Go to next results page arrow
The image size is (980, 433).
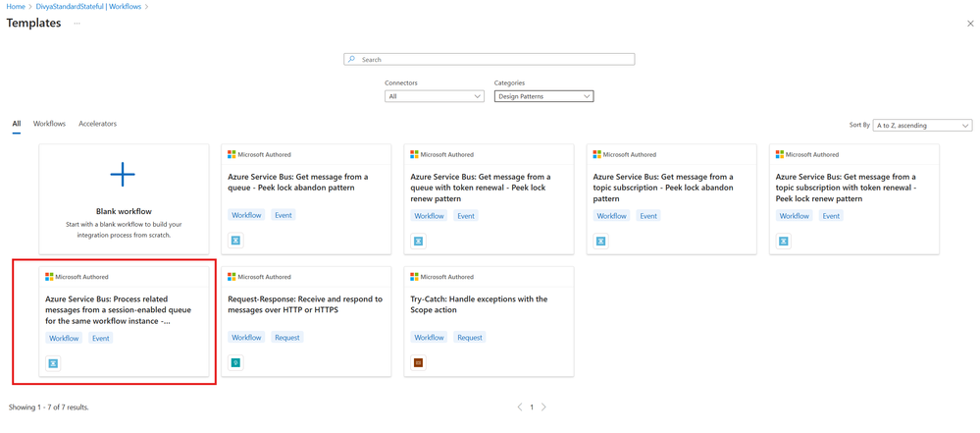tap(544, 406)
